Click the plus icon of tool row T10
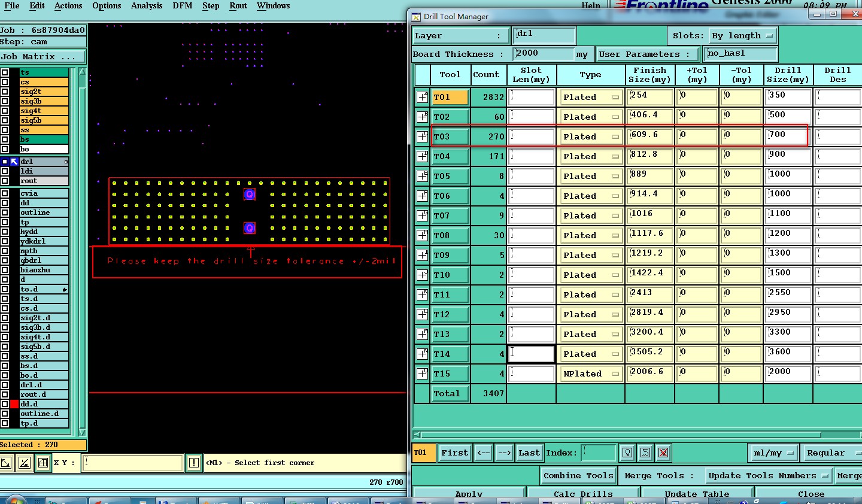The image size is (862, 504). pos(422,275)
